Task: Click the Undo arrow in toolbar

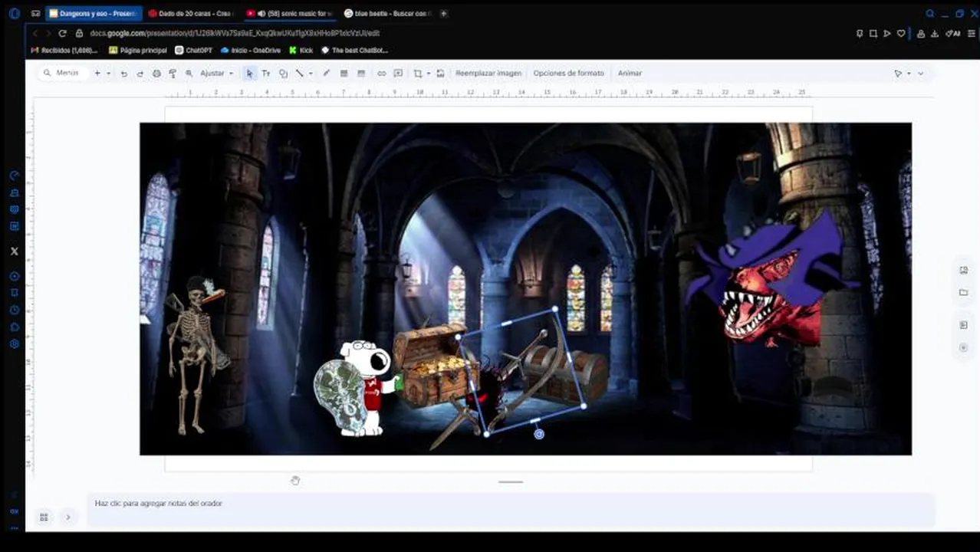Action: pos(124,74)
